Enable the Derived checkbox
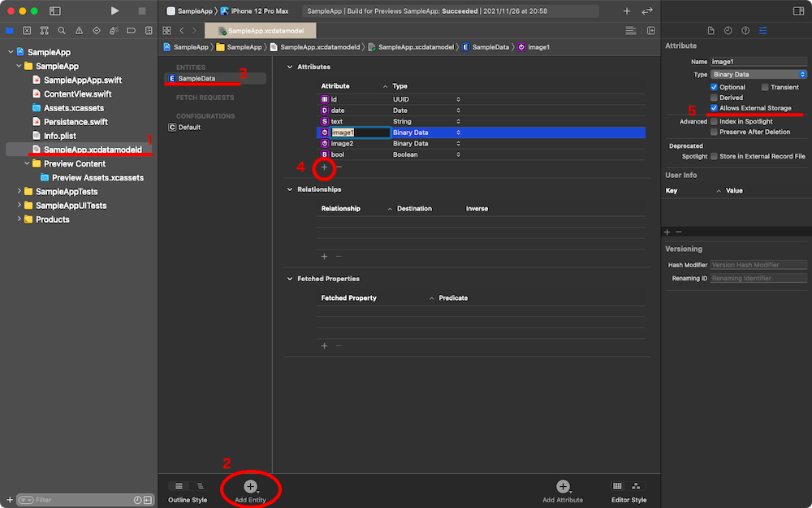 coord(714,98)
